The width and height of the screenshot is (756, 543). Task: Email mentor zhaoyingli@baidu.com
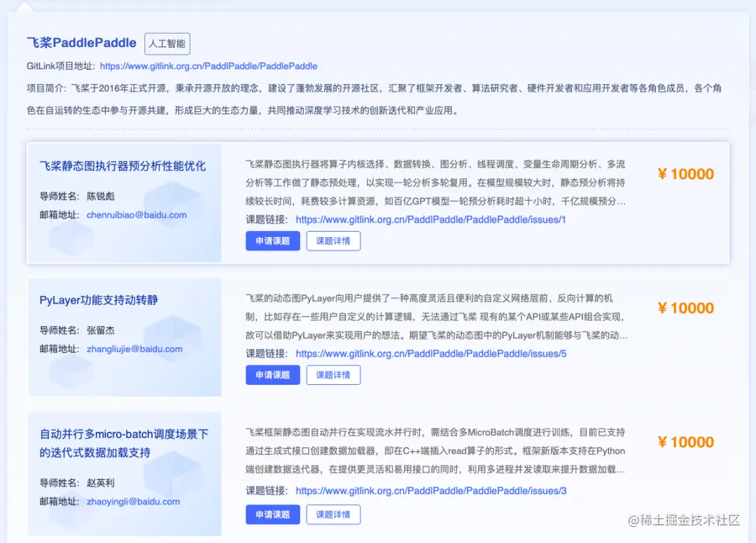pyautogui.click(x=133, y=502)
